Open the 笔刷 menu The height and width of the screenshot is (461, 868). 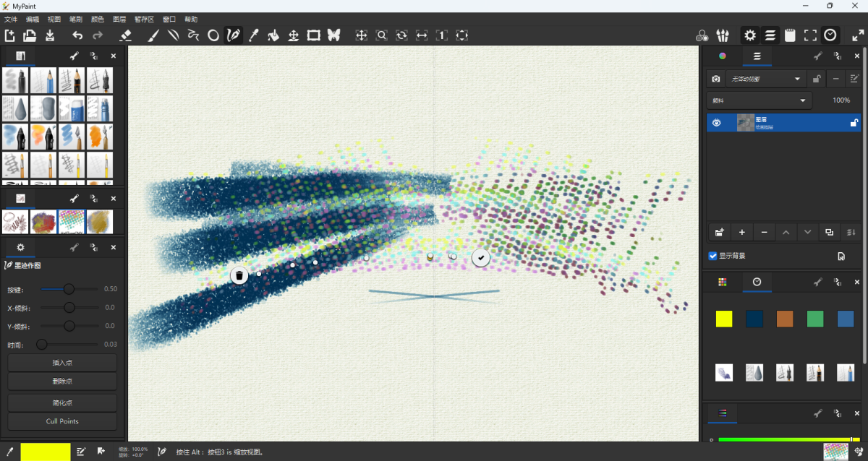75,19
